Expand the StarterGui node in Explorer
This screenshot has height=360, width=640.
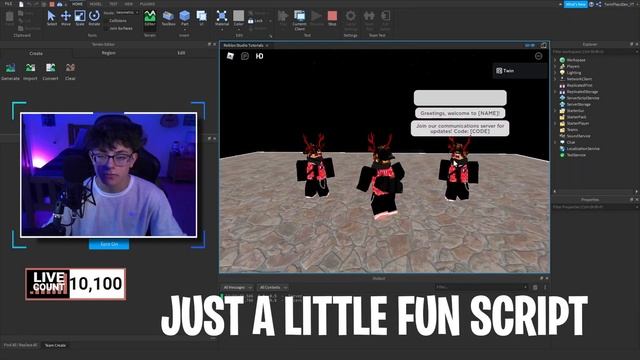(x=555, y=111)
